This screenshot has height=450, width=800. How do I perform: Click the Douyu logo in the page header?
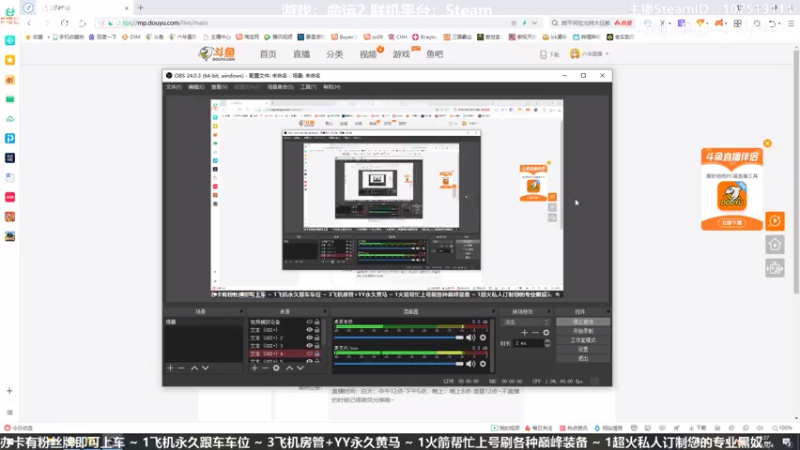pyautogui.click(x=217, y=54)
